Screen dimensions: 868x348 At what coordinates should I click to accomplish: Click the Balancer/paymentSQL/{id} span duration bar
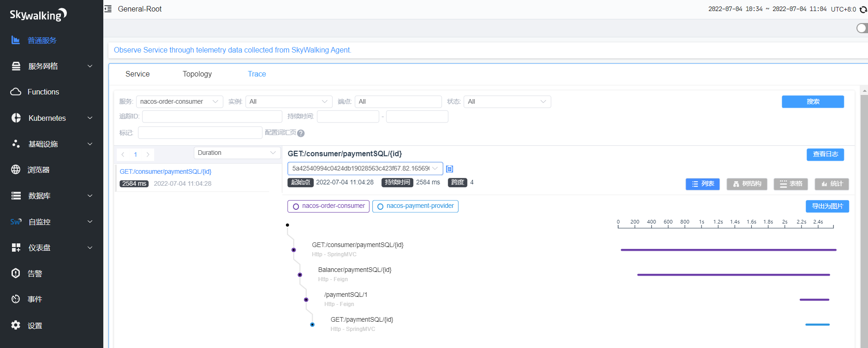(x=734, y=275)
